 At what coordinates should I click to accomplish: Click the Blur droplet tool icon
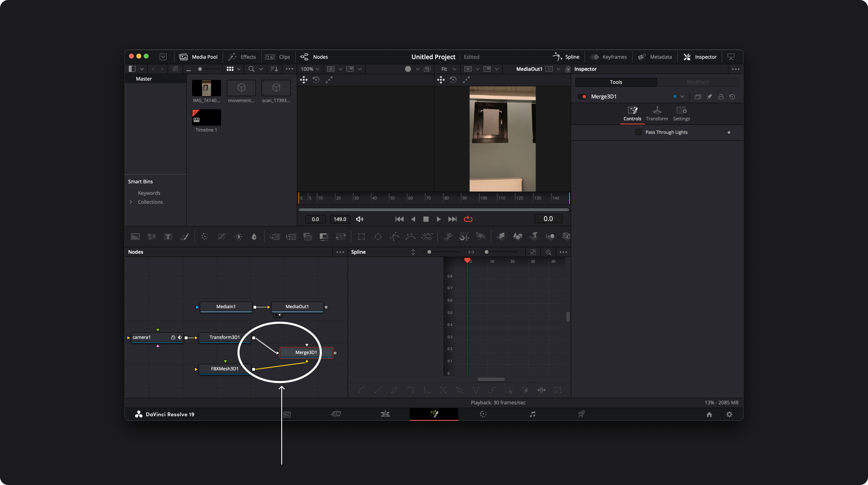coord(254,237)
